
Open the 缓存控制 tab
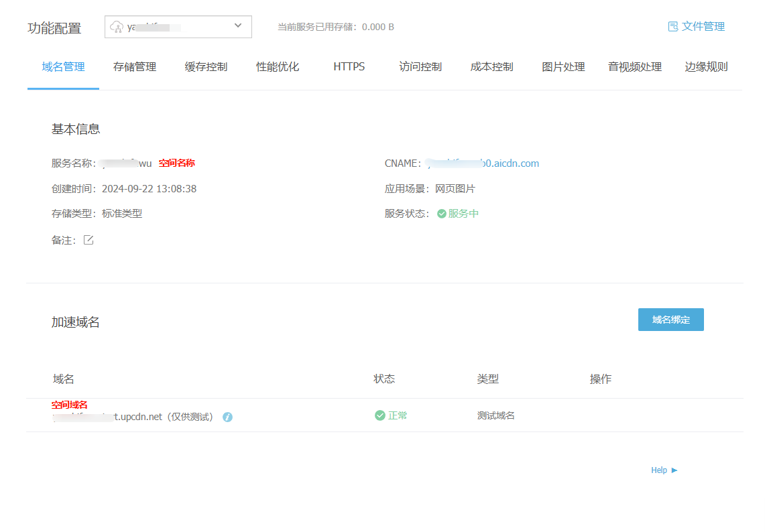[x=206, y=67]
